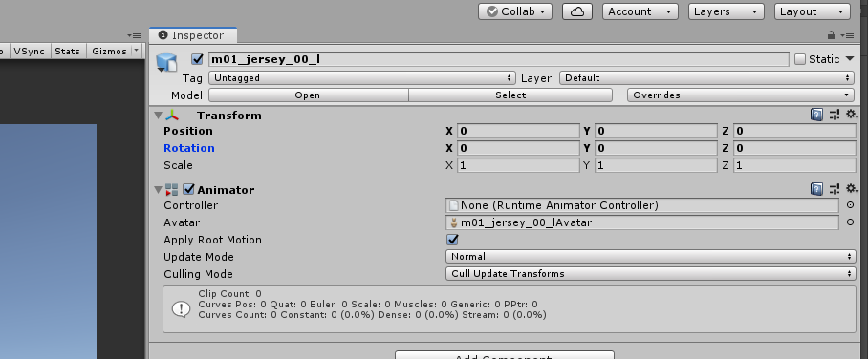The image size is (868, 359).
Task: Click the Scale X field
Action: pos(518,165)
